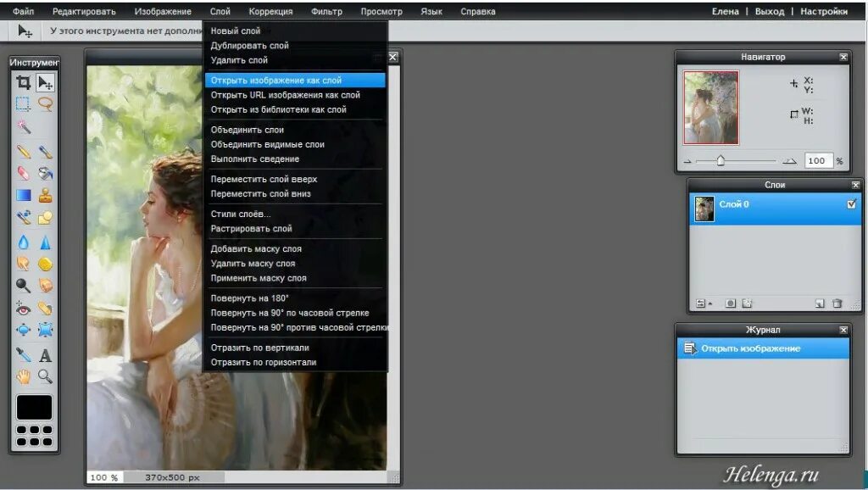Select the Dodge tool
The image size is (868, 490).
click(x=23, y=285)
